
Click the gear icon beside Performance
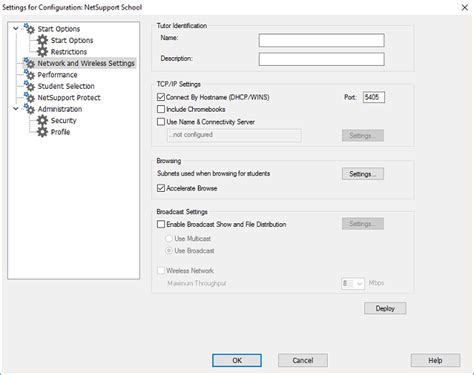pos(29,75)
